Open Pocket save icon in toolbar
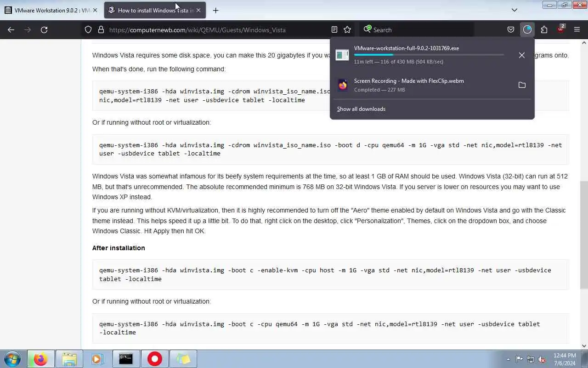This screenshot has width=588, height=368. [x=510, y=29]
